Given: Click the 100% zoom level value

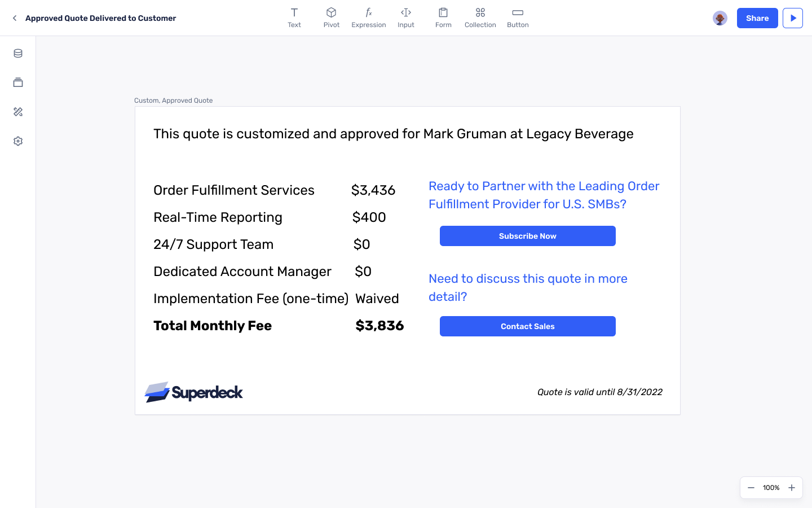Looking at the screenshot, I should click(x=771, y=488).
